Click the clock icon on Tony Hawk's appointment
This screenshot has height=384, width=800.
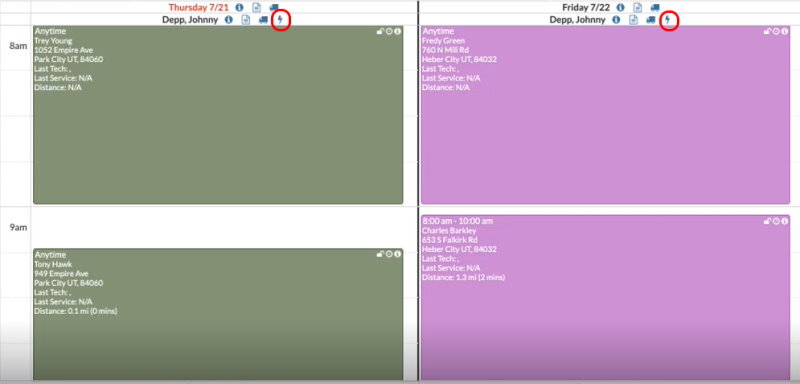(389, 254)
